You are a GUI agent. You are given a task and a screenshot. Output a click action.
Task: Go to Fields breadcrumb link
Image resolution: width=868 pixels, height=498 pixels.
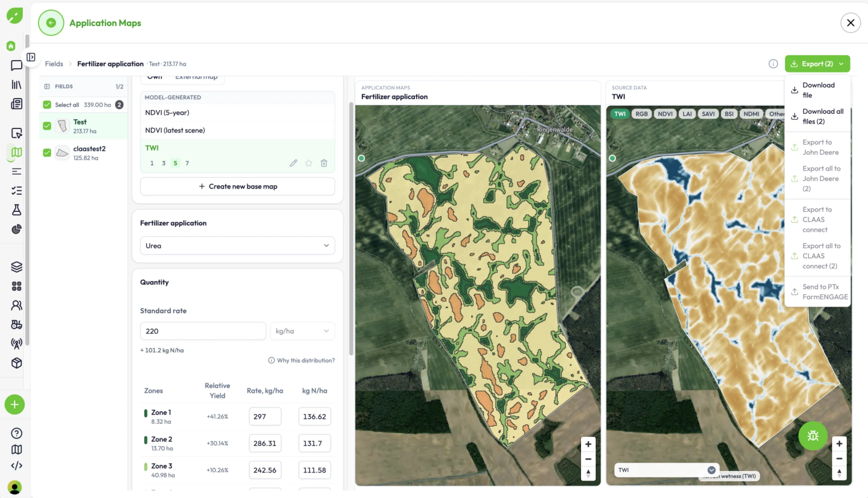54,64
